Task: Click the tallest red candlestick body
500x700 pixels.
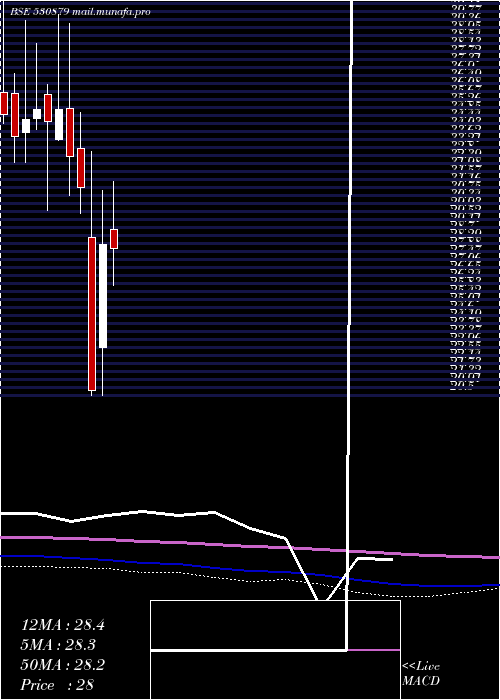Action: pos(92,314)
